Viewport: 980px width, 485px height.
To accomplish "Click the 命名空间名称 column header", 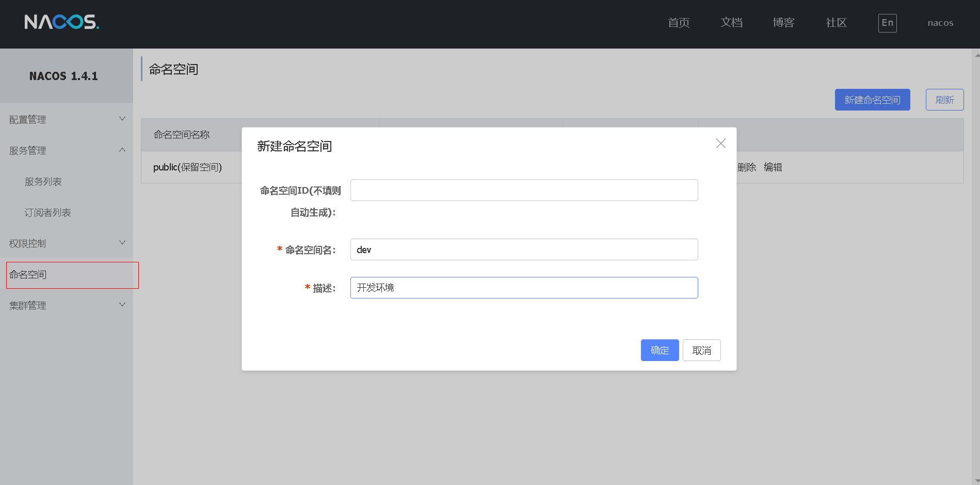I will [x=182, y=135].
